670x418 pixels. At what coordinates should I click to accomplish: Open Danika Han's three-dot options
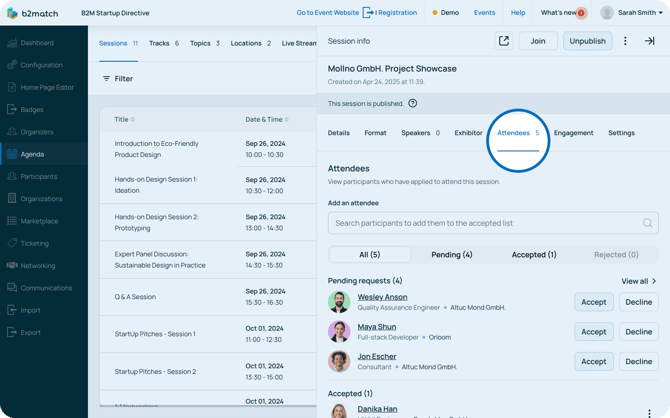[649, 412]
